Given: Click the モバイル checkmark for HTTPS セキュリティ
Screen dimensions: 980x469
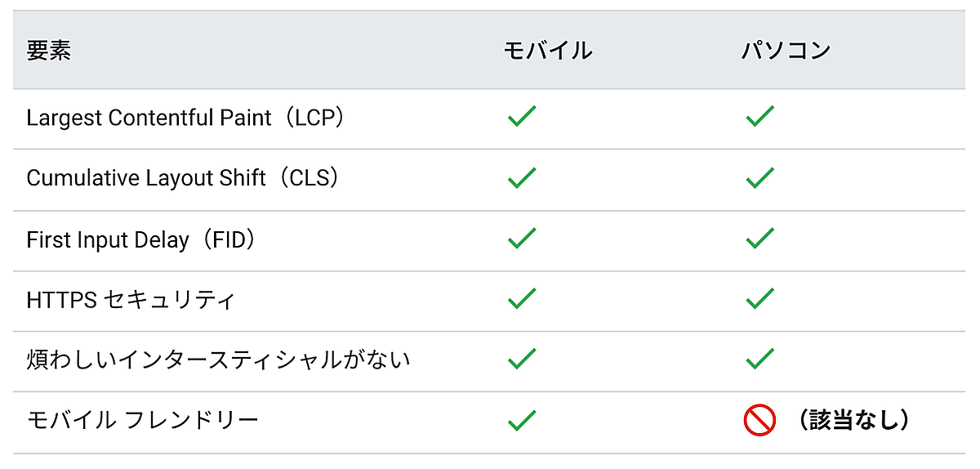Looking at the screenshot, I should click(521, 300).
